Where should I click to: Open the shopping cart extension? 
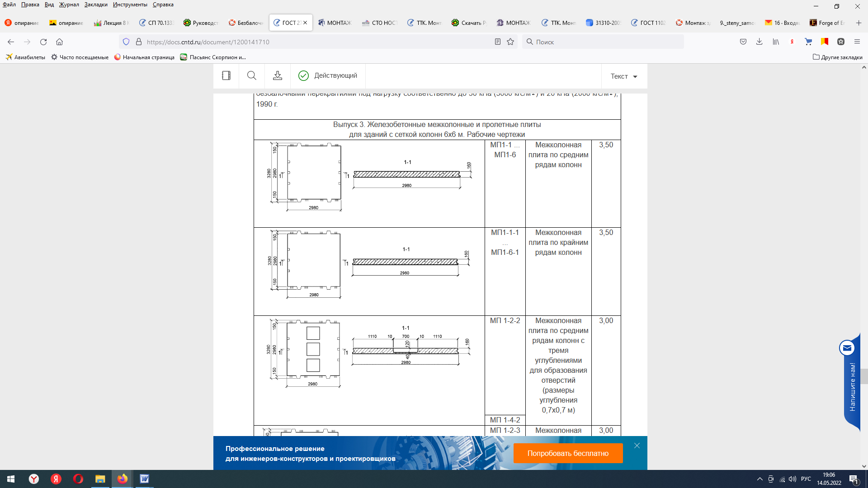(x=808, y=42)
